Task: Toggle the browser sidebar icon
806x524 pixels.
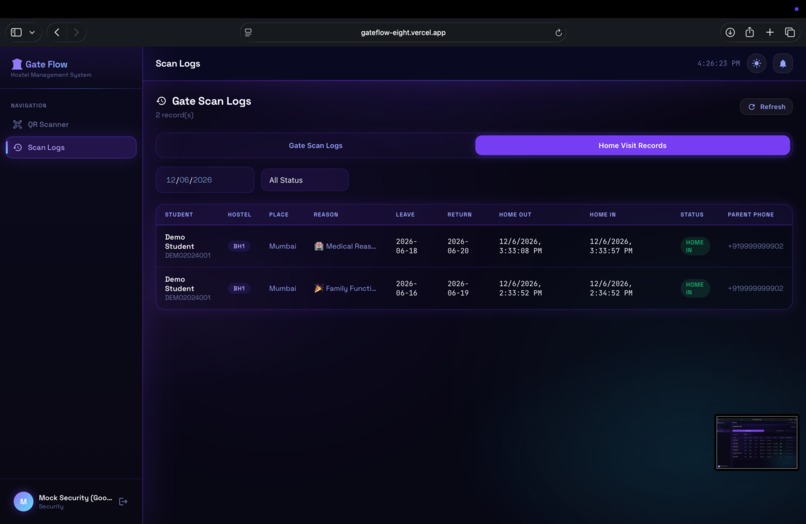Action: coord(16,32)
